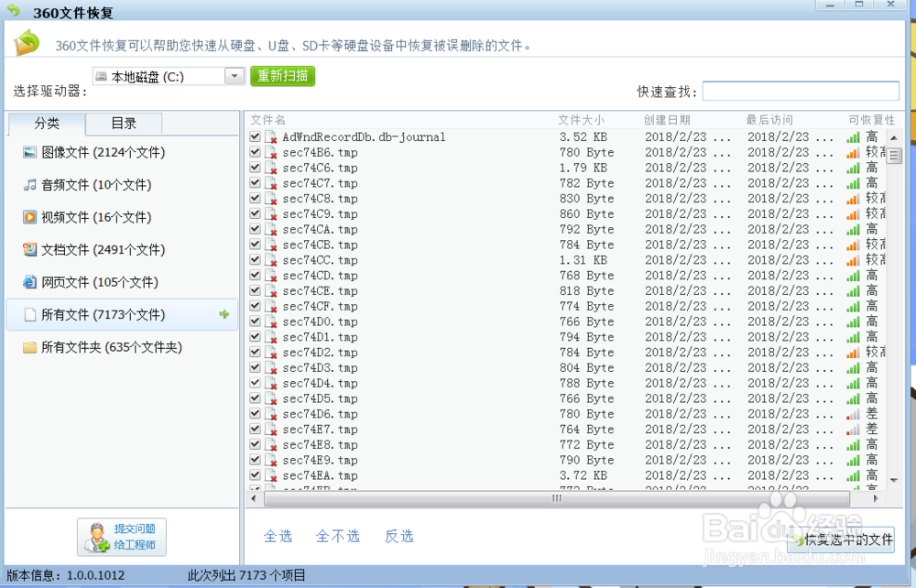
Task: Click the 全不选 deselect all link
Action: (338, 536)
